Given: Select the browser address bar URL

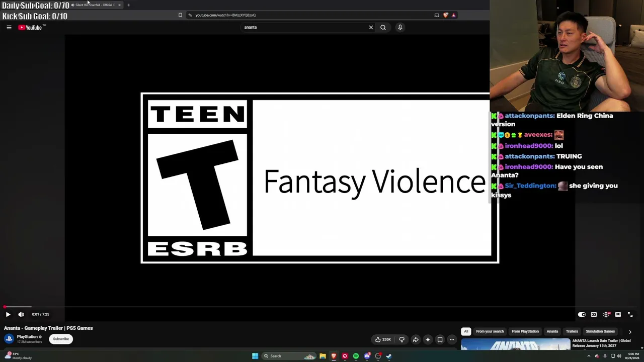Looking at the screenshot, I should [225, 15].
